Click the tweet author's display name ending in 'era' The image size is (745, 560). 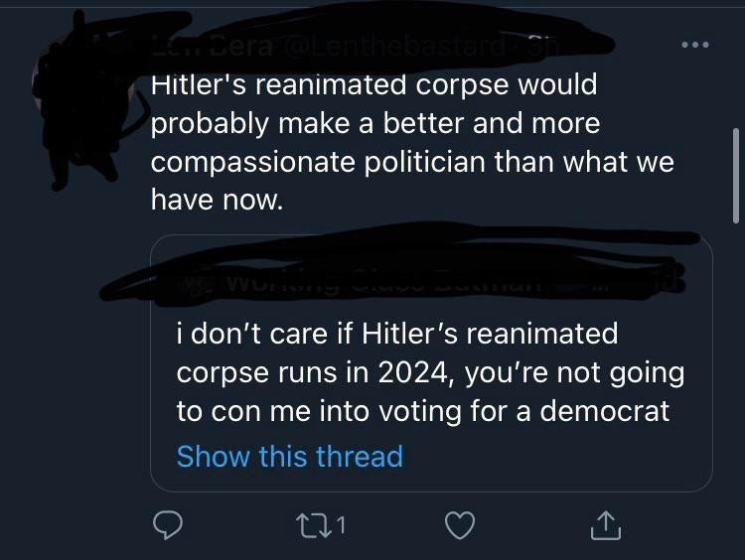213,48
